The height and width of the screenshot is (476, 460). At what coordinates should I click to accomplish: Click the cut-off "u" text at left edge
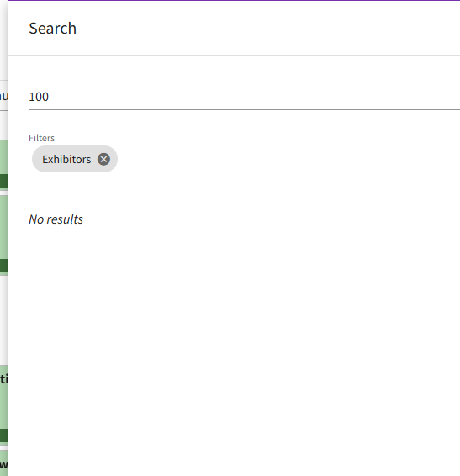(x=4, y=97)
